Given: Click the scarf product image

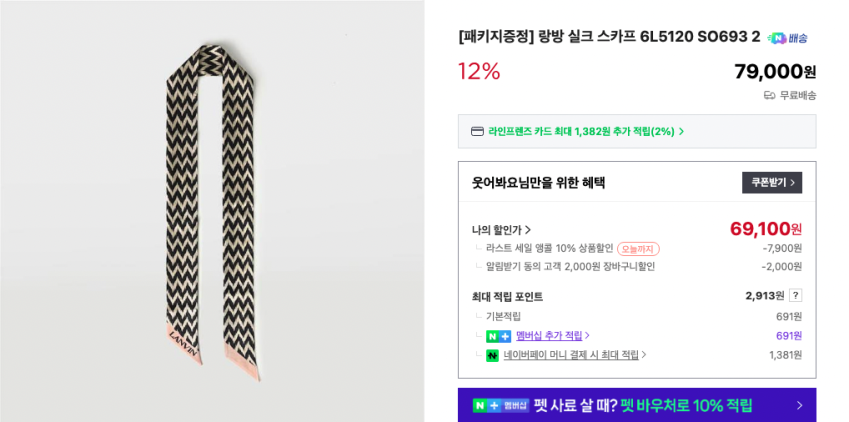Looking at the screenshot, I should (210, 211).
